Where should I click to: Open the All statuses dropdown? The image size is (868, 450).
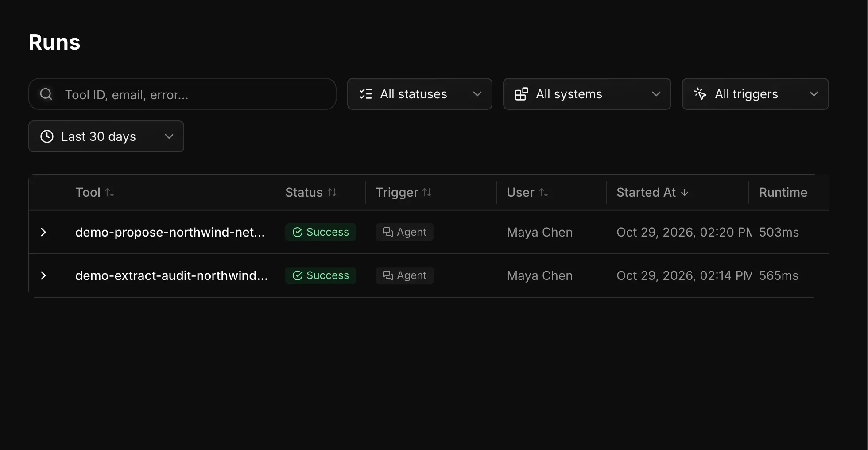point(419,94)
